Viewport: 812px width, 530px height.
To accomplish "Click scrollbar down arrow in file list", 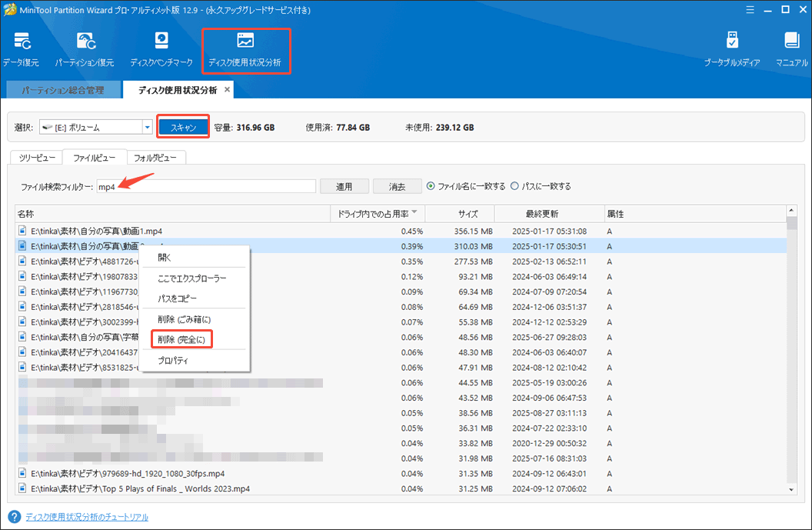I will [791, 489].
